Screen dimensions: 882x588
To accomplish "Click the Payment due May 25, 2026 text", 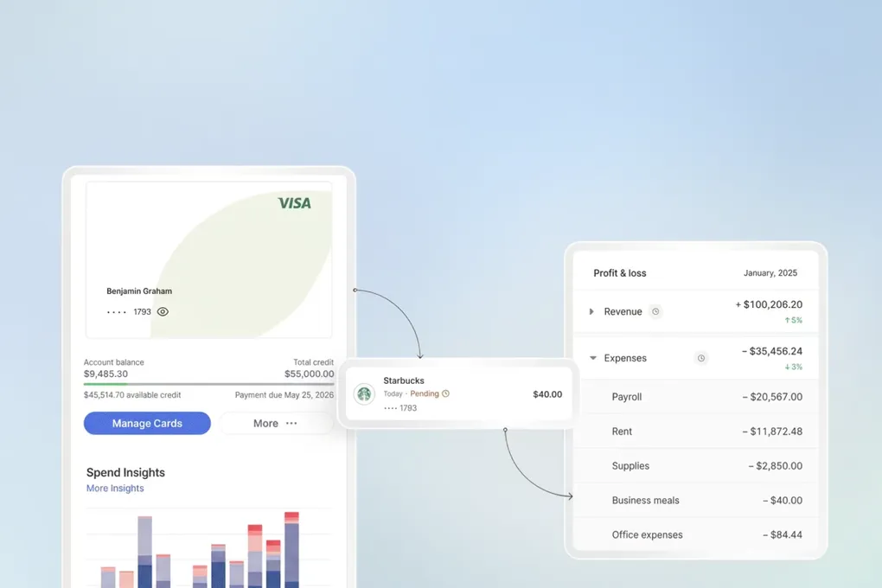I will [284, 395].
